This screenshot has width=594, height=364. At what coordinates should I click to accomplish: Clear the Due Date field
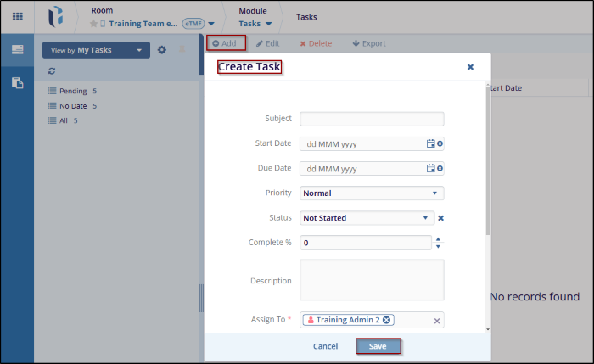click(x=440, y=169)
